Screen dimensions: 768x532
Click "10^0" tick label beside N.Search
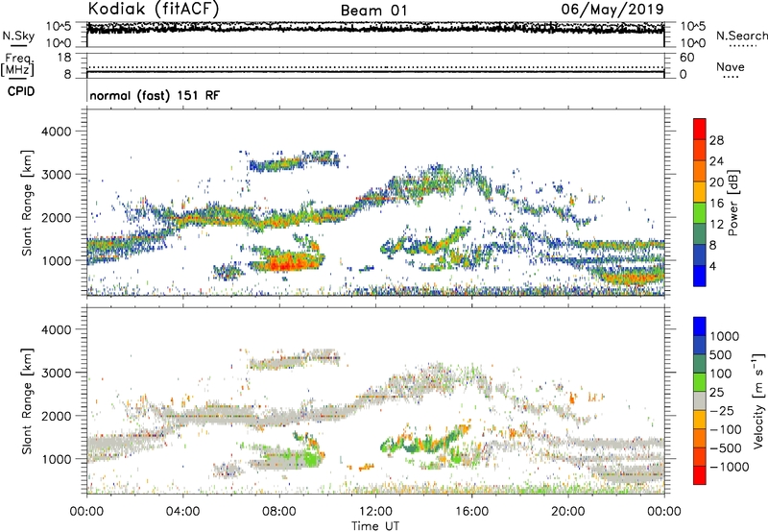point(692,43)
